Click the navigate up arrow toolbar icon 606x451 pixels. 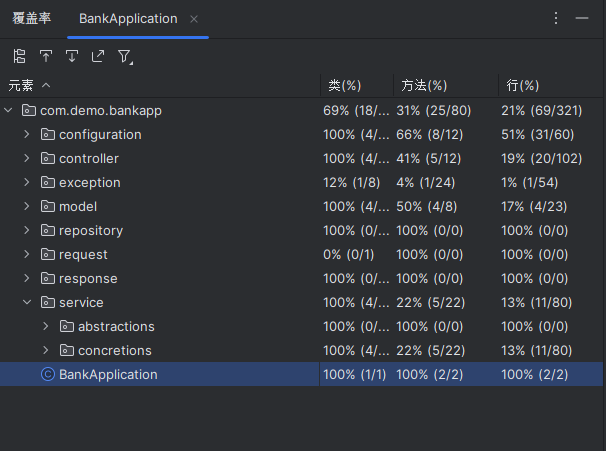(46, 56)
